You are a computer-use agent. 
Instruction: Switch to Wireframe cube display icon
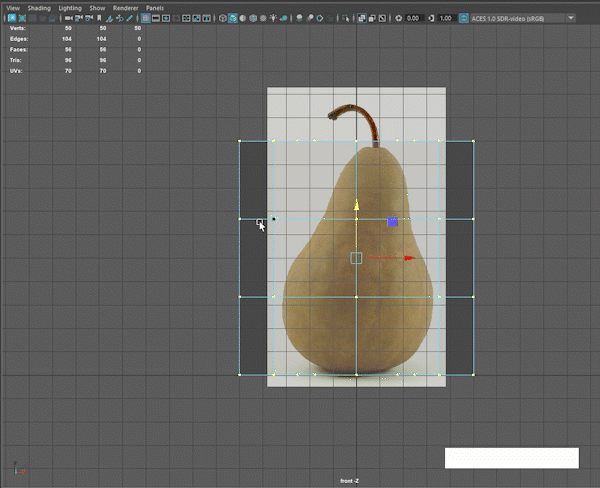point(222,18)
